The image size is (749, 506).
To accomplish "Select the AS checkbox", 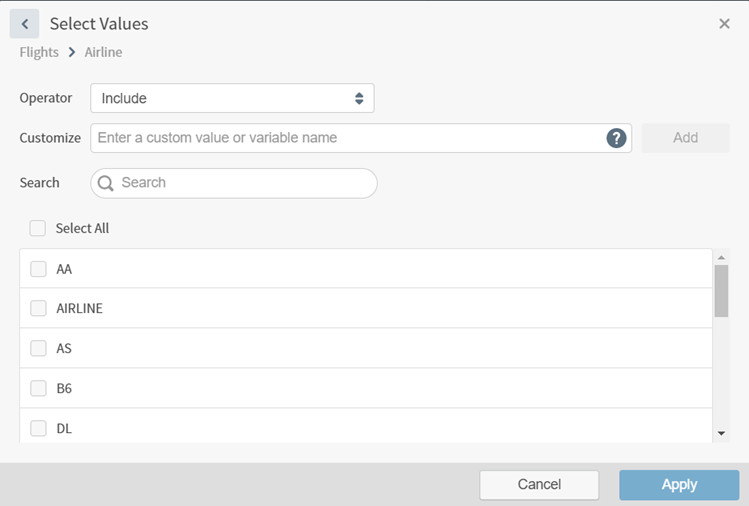I will pyautogui.click(x=38, y=349).
